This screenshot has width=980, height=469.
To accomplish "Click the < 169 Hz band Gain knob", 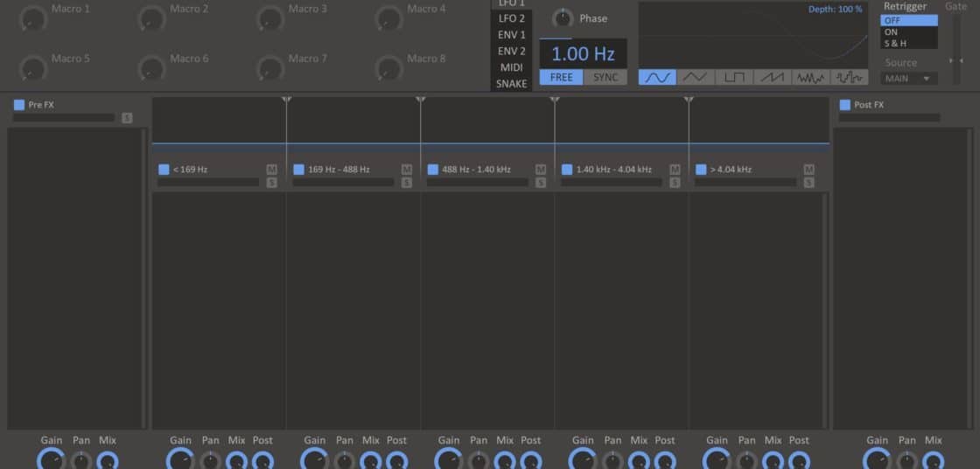I will [180, 459].
